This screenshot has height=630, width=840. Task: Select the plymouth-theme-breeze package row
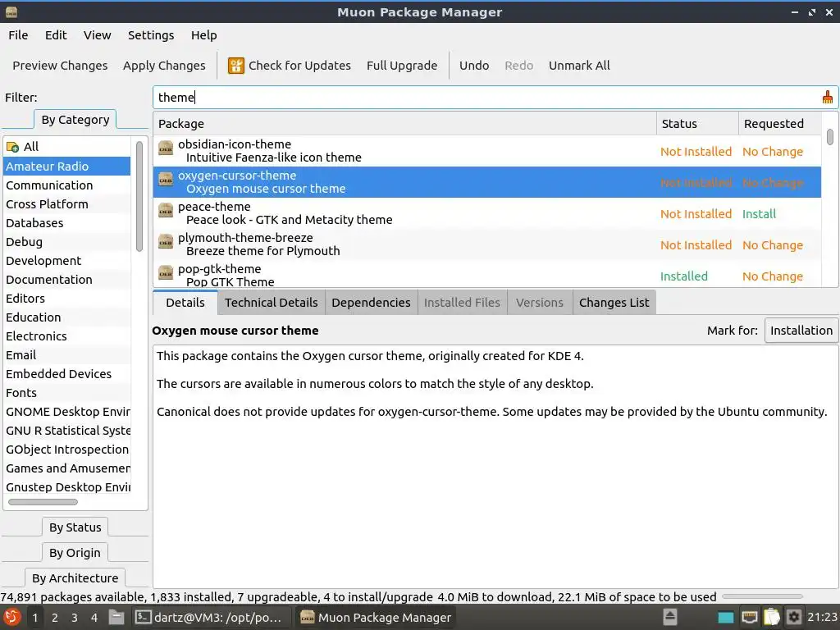pos(487,244)
